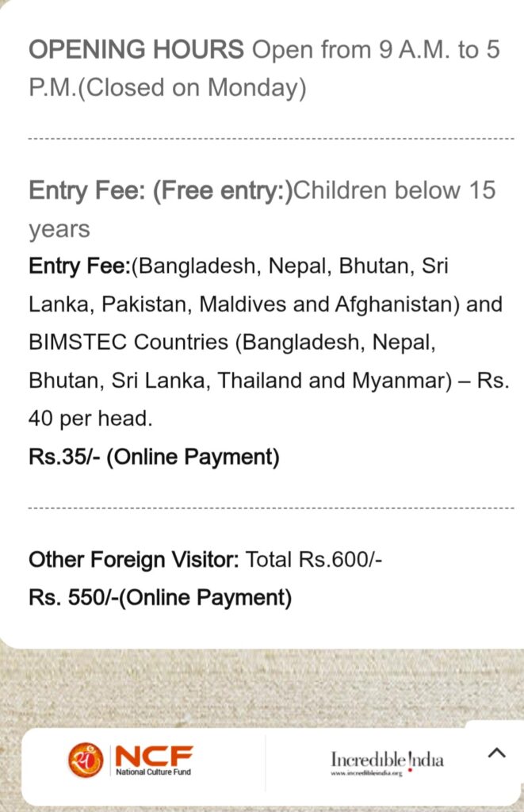Click the National Culture Fund caption
The image size is (524, 812).
pyautogui.click(x=154, y=772)
